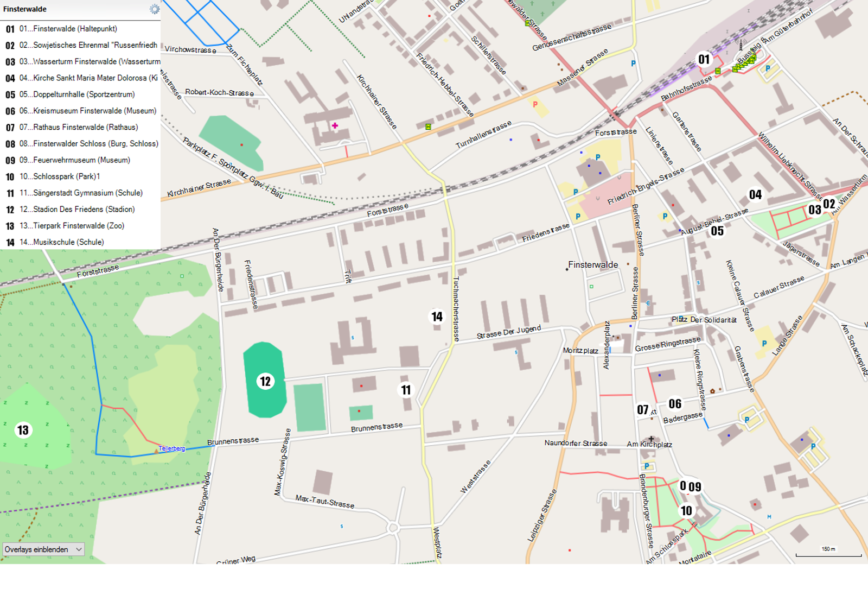This screenshot has width=868, height=614.
Task: Click map marker 01 at the train station
Action: [x=704, y=59]
